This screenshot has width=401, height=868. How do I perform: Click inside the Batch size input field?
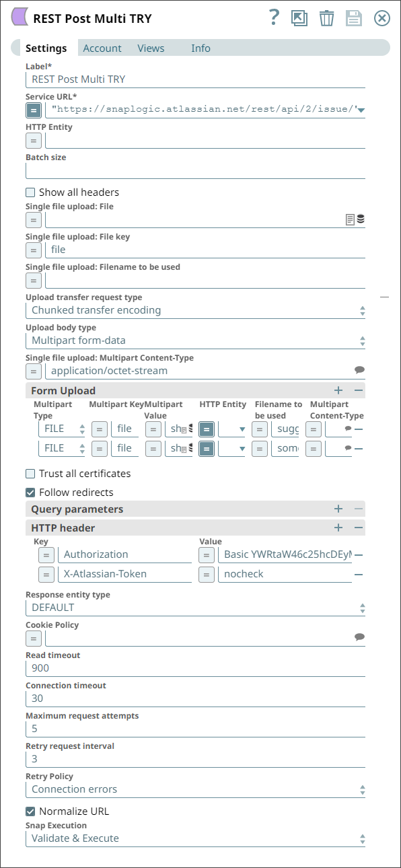tap(195, 169)
